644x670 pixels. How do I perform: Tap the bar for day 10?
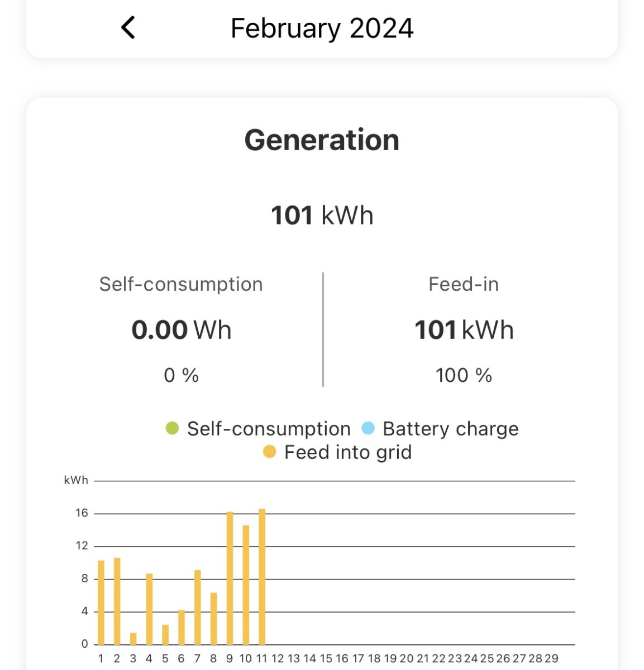(x=246, y=585)
